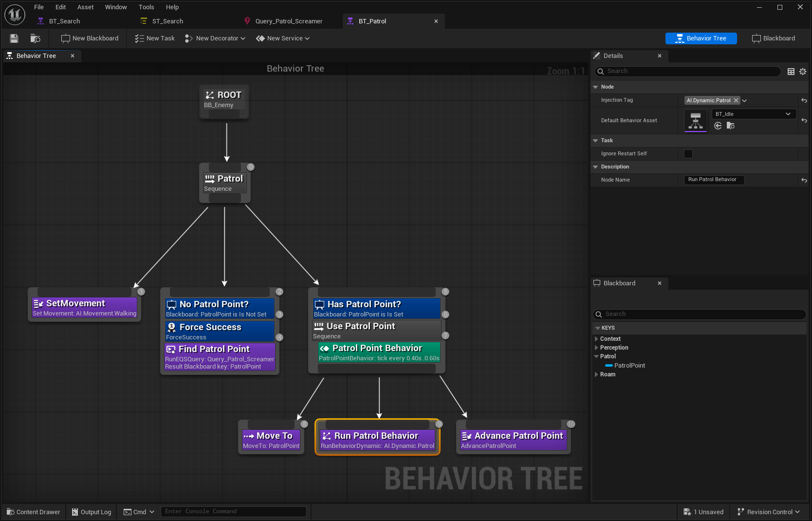812x521 pixels.
Task: Click the Save asset icon
Action: point(14,38)
